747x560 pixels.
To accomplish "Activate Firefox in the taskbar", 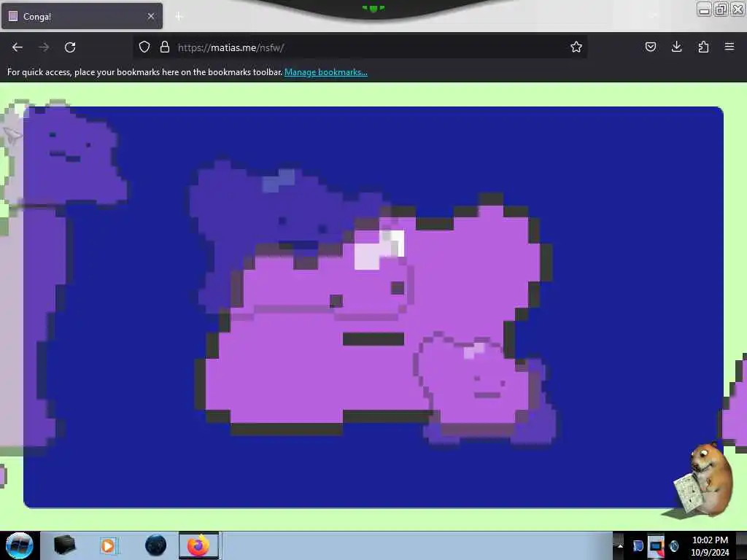I will (198, 545).
